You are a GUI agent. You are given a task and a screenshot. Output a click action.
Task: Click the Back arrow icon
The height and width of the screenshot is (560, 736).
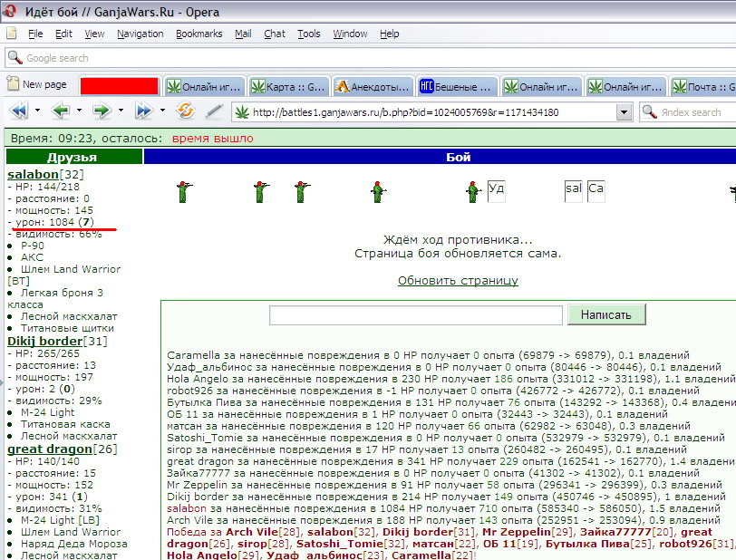coord(61,111)
